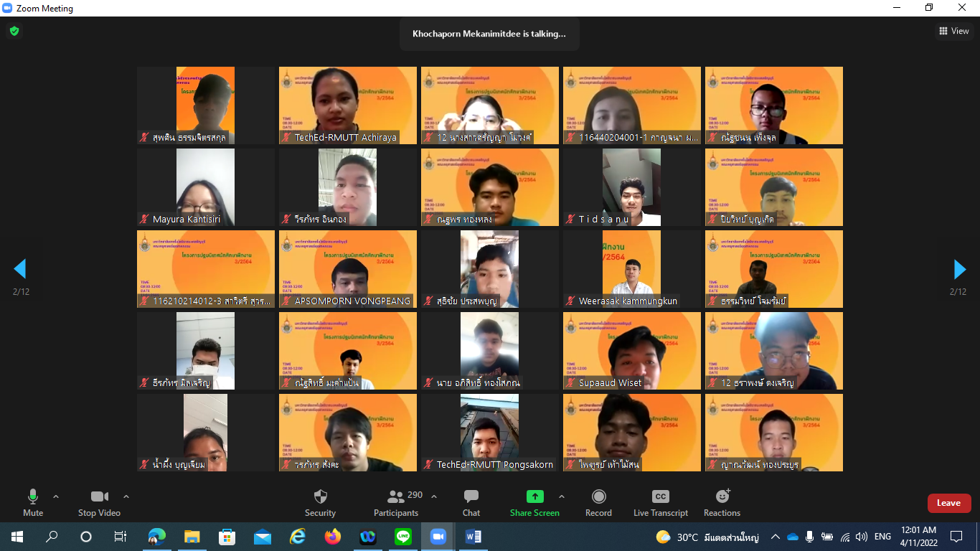The image size is (980, 551).
Task: Open Windows taskbar search
Action: coord(52,537)
